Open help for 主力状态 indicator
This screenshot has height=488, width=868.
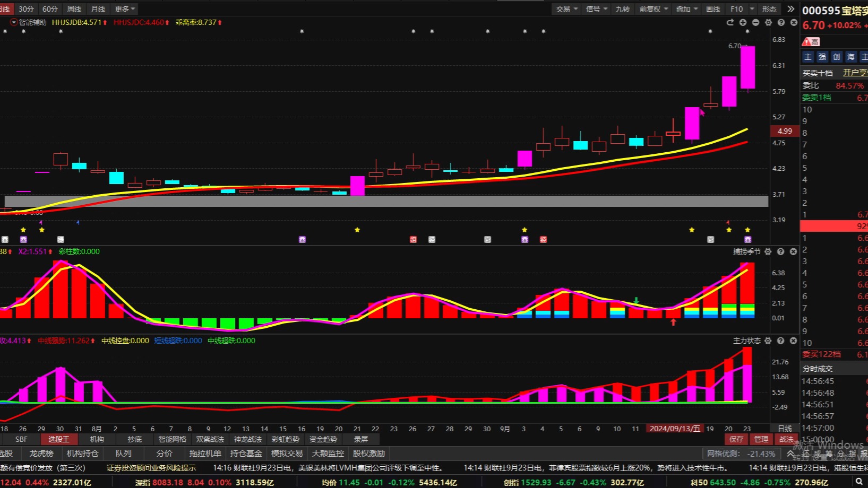click(x=780, y=341)
